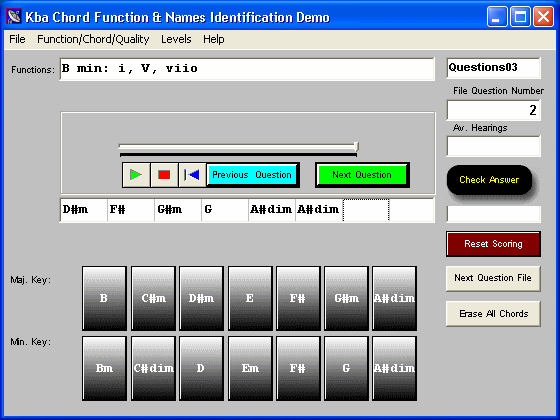Click the first A#dim answer cell

272,210
